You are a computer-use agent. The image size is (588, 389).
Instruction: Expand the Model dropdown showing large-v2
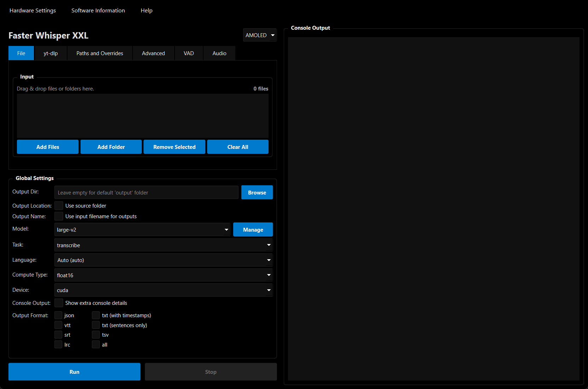[142, 230]
